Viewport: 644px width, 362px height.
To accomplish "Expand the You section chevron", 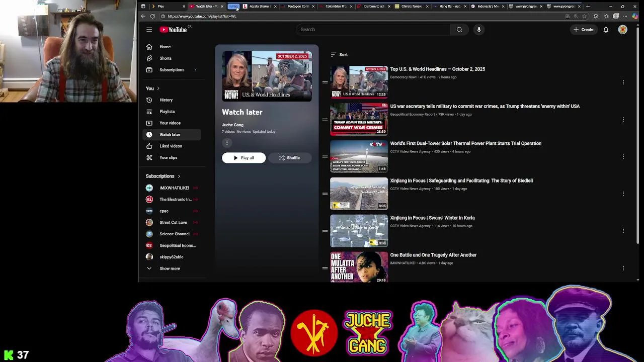I will pyautogui.click(x=158, y=88).
